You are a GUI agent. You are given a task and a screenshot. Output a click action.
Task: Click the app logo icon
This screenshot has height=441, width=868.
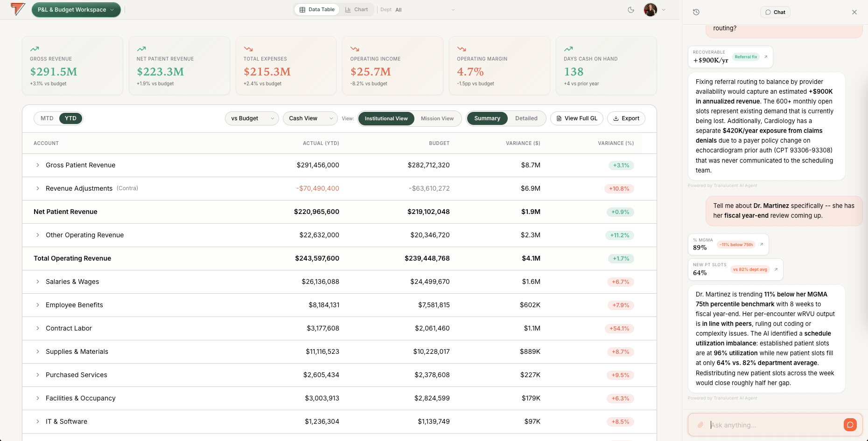[x=18, y=9]
